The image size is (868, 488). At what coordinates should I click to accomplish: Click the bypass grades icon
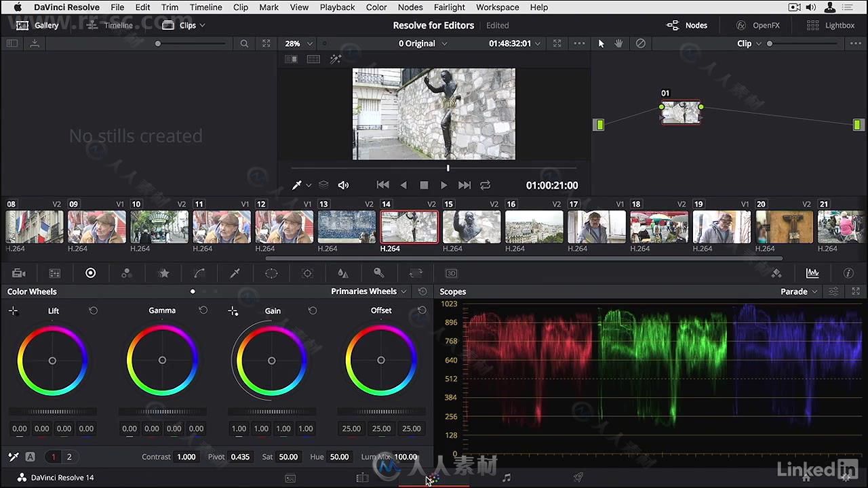(x=641, y=43)
